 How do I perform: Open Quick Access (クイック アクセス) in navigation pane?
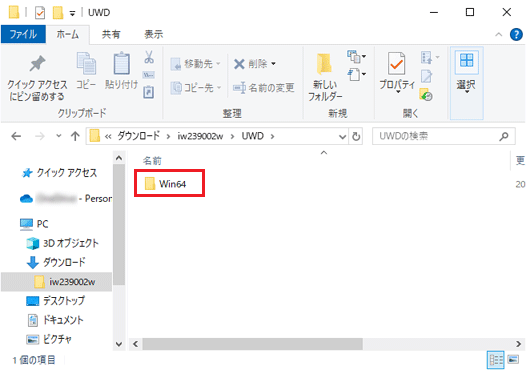[59, 173]
